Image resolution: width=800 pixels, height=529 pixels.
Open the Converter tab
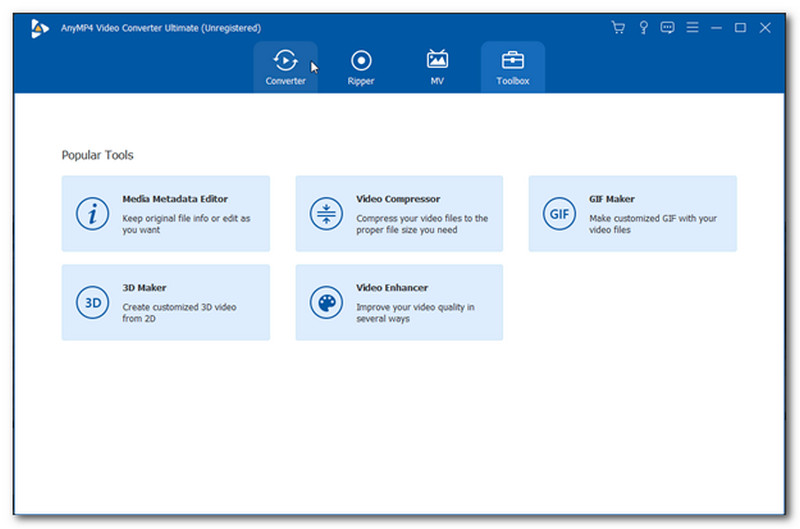point(285,67)
